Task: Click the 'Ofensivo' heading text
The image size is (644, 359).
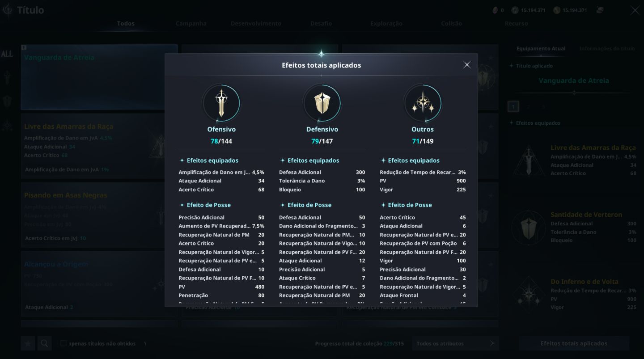Action: coord(221,129)
